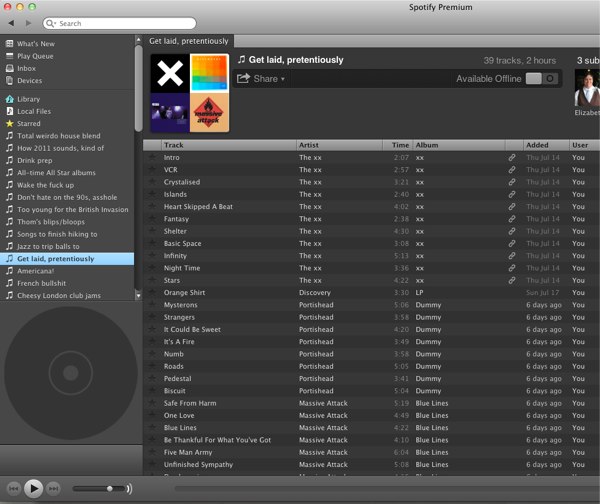The height and width of the screenshot is (504, 600).
Task: Open What's New in sidebar
Action: pos(36,44)
